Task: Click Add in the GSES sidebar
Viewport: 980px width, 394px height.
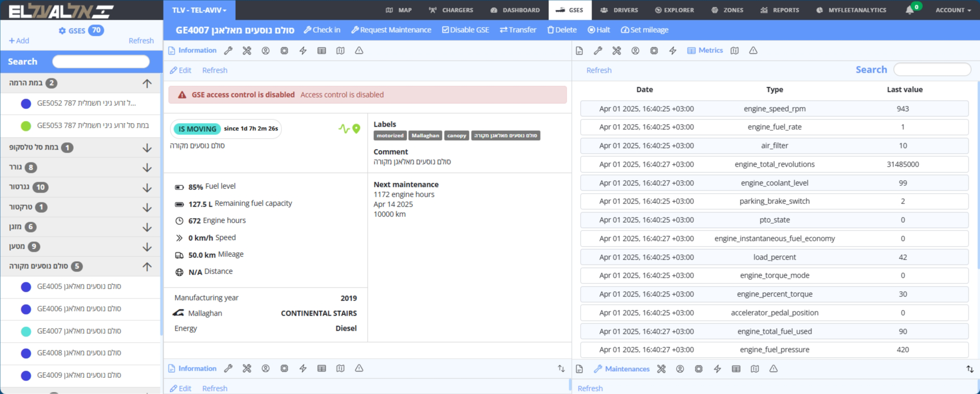Action: (x=19, y=40)
